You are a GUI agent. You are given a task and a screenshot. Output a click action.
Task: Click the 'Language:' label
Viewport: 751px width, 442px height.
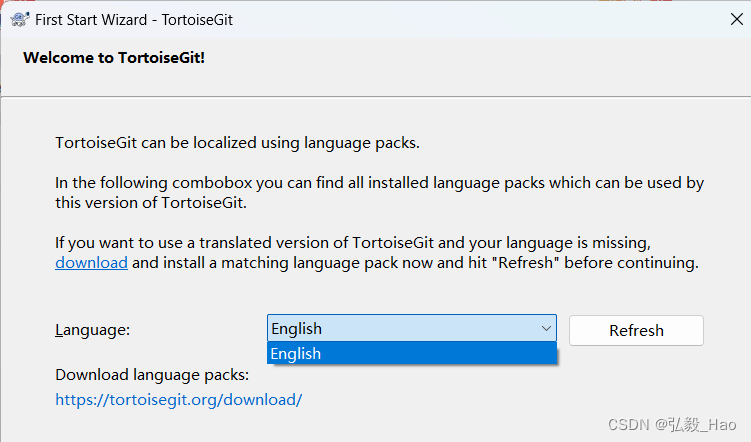click(x=93, y=330)
